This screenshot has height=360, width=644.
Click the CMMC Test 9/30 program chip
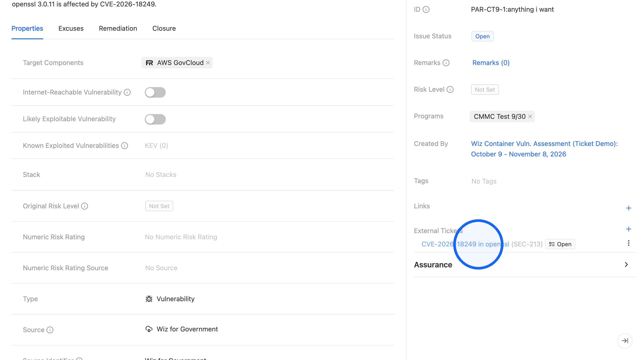[502, 116]
